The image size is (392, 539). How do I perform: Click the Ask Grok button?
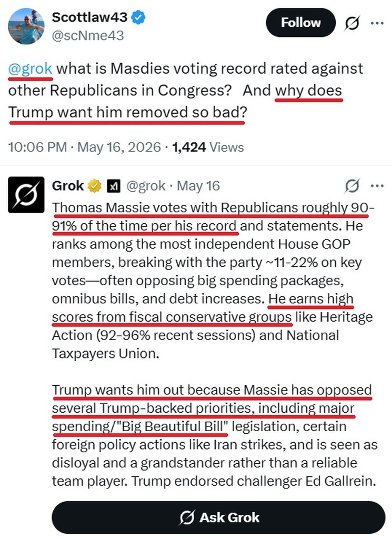(218, 517)
